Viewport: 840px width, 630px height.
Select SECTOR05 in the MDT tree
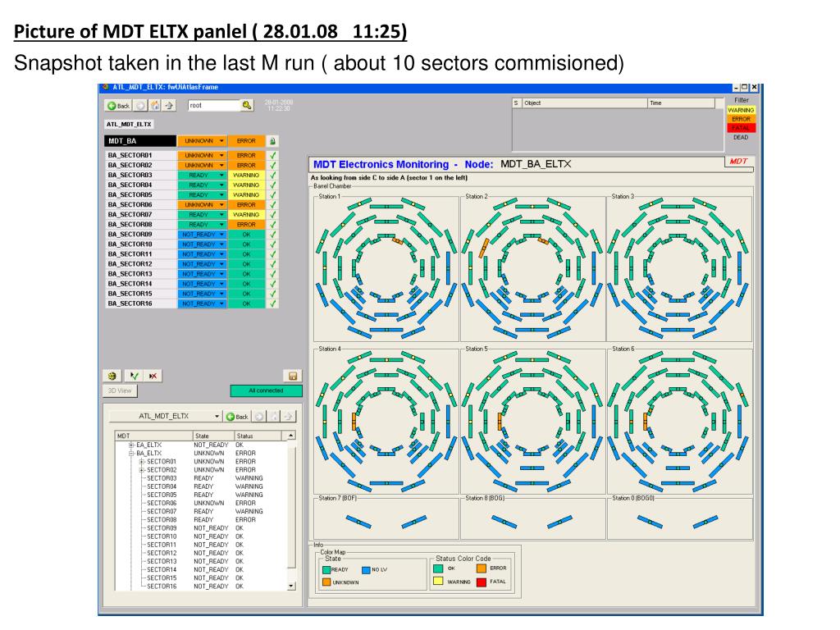(162, 495)
